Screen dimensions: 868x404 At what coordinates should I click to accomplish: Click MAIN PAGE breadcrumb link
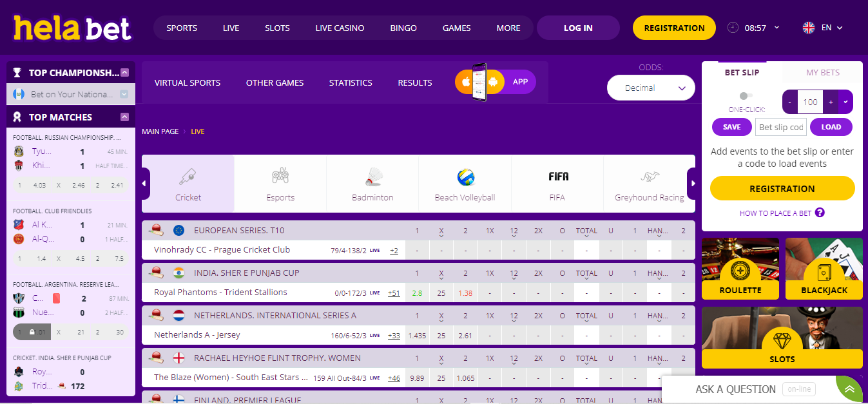(x=160, y=131)
